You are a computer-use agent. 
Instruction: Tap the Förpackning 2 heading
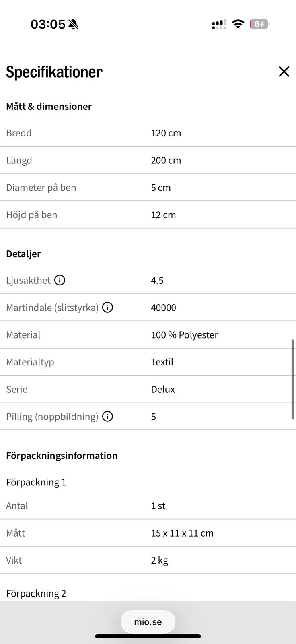pos(36,593)
